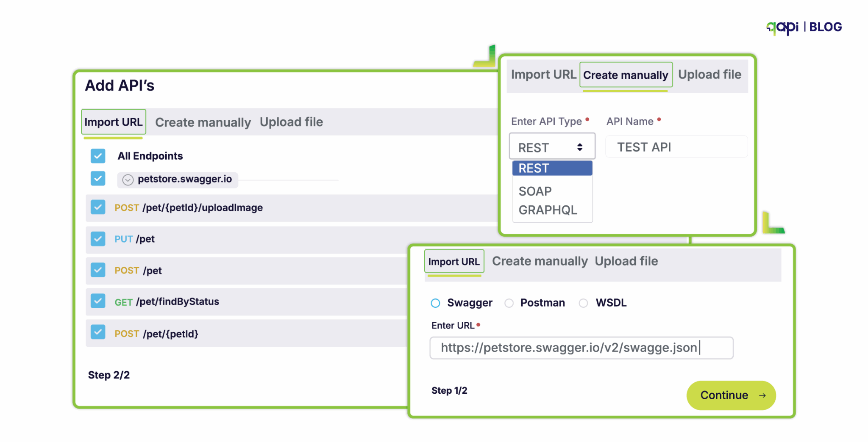This screenshot has width=868, height=442.
Task: Select SOAP from the API type list
Action: point(535,191)
